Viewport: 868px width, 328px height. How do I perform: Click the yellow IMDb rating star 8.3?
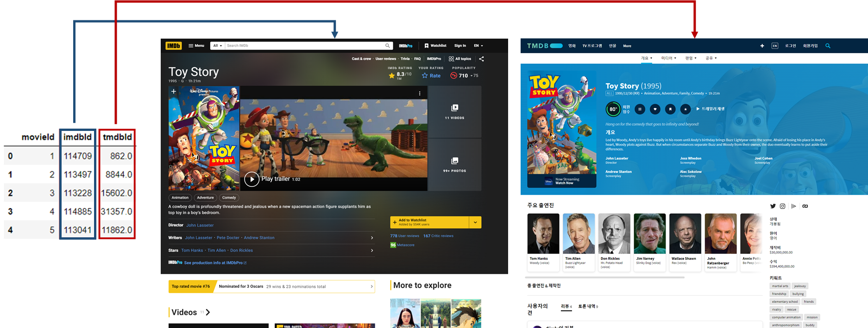[x=392, y=75]
